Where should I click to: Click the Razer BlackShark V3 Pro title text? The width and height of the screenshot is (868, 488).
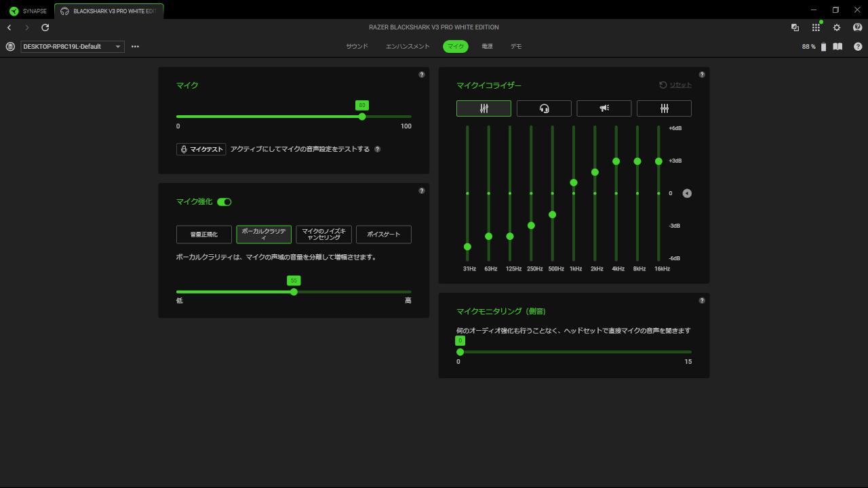pos(434,28)
